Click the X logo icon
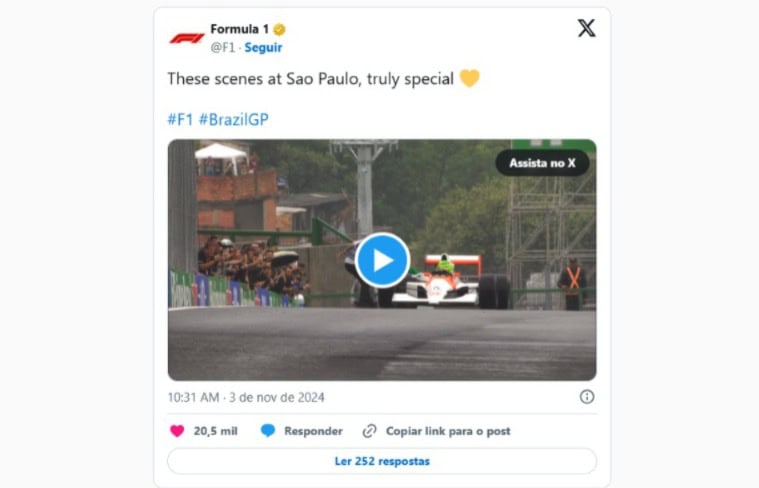Screen dimensions: 759x488 586,29
